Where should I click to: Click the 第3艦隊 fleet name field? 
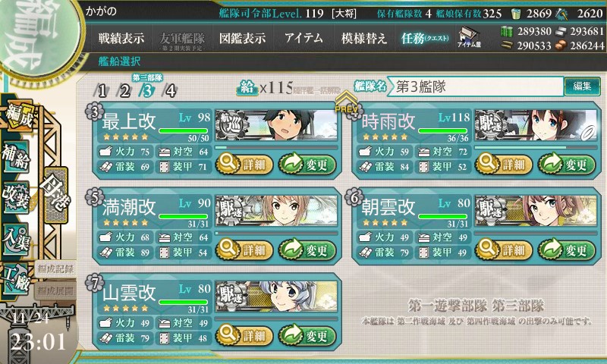click(475, 86)
